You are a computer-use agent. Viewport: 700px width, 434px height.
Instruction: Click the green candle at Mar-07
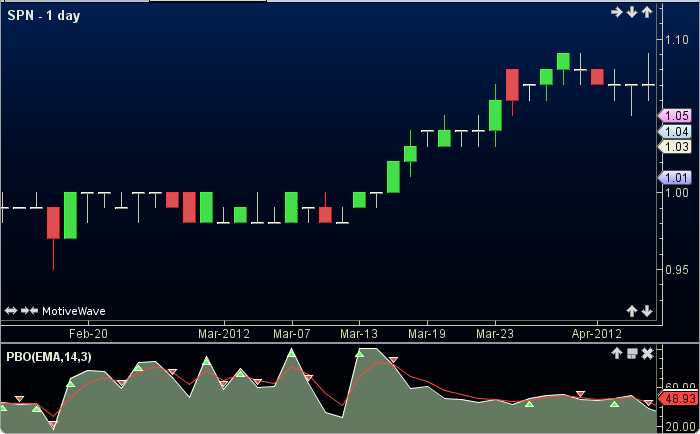pos(292,207)
